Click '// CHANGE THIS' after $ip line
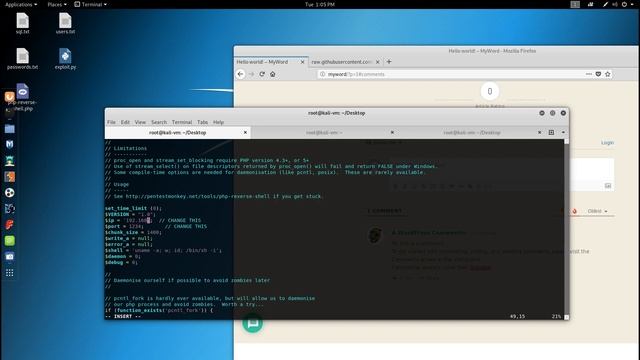 click(x=180, y=220)
